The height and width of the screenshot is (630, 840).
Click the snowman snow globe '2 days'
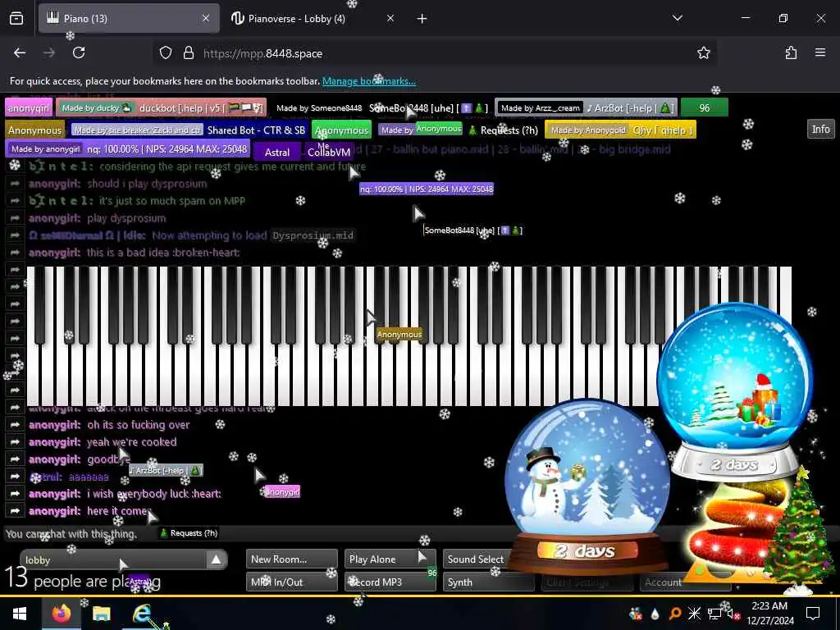pyautogui.click(x=587, y=486)
